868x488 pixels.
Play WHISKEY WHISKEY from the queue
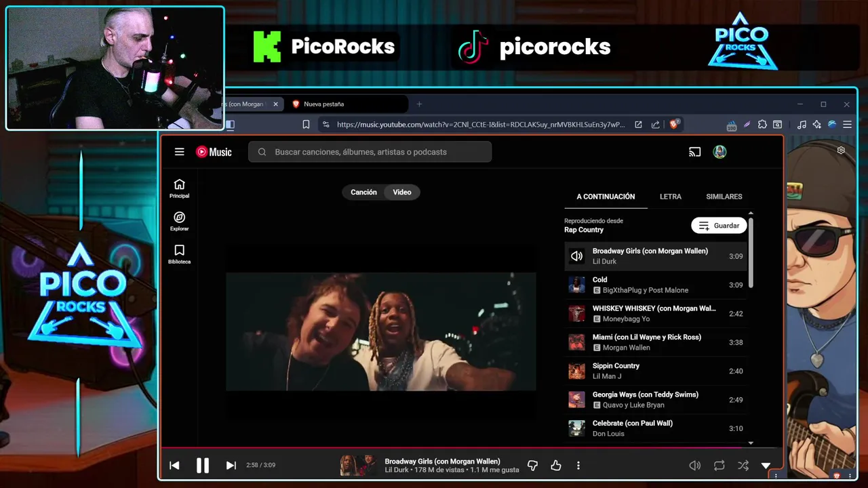coord(655,314)
